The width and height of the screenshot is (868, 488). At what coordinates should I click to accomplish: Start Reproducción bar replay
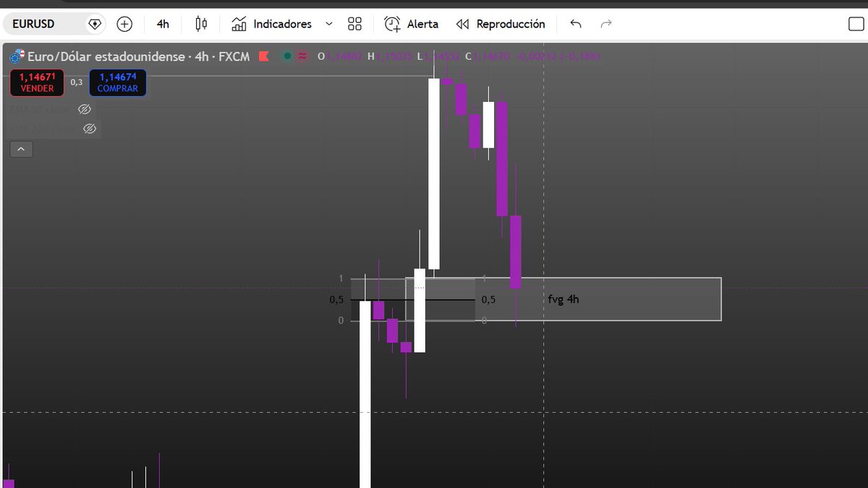501,24
